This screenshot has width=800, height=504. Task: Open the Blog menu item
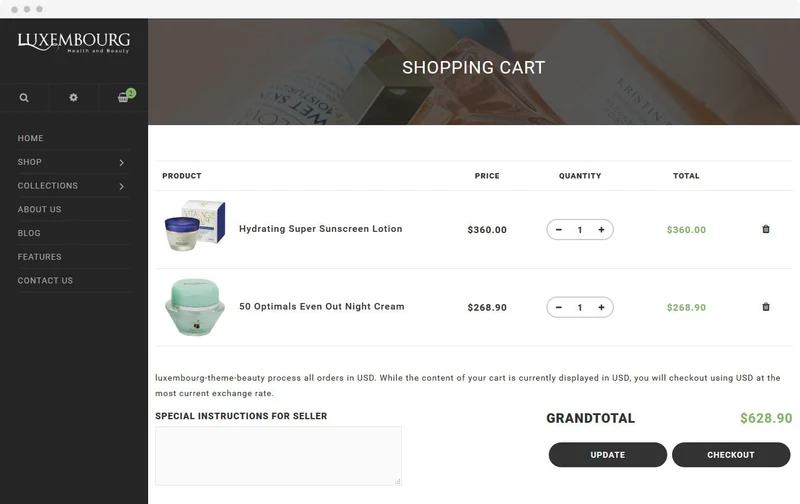click(29, 233)
